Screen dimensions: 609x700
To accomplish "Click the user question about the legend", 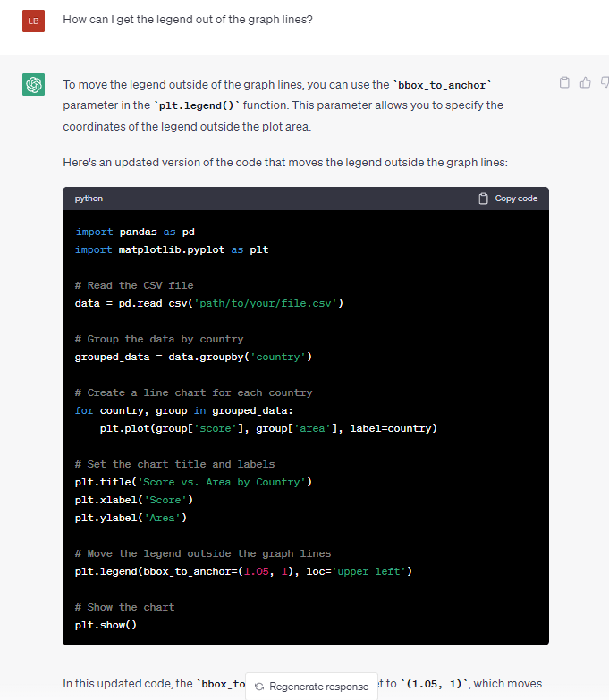I will [x=188, y=19].
